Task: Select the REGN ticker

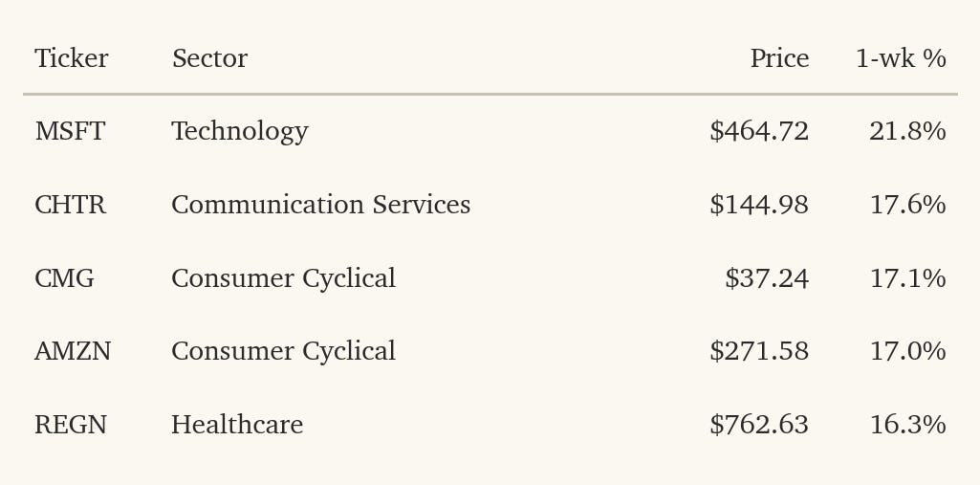Action: (71, 425)
